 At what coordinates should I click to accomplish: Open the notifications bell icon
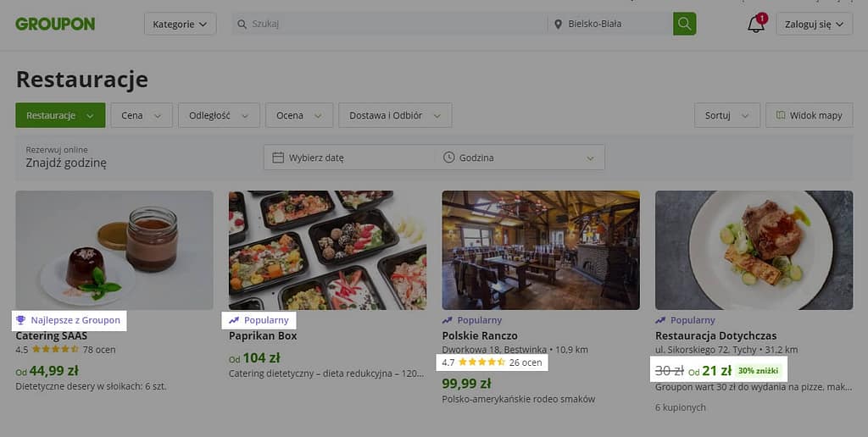755,24
